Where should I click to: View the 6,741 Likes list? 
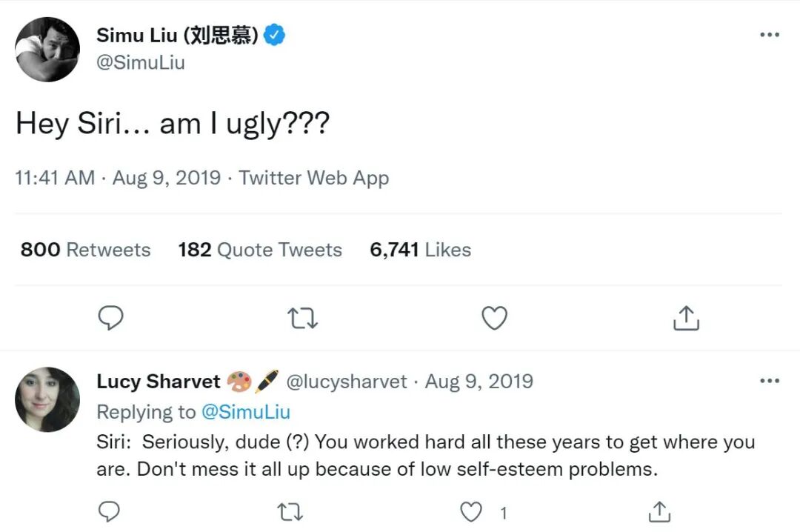[x=420, y=250]
